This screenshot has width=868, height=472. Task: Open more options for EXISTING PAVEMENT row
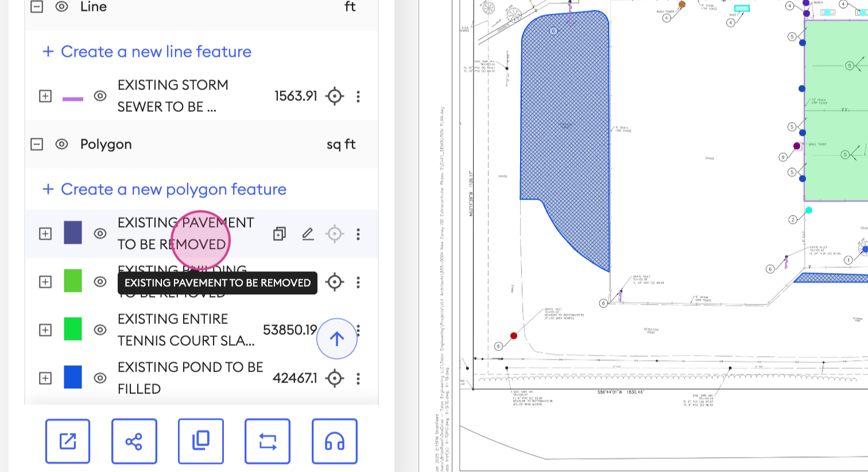[358, 234]
